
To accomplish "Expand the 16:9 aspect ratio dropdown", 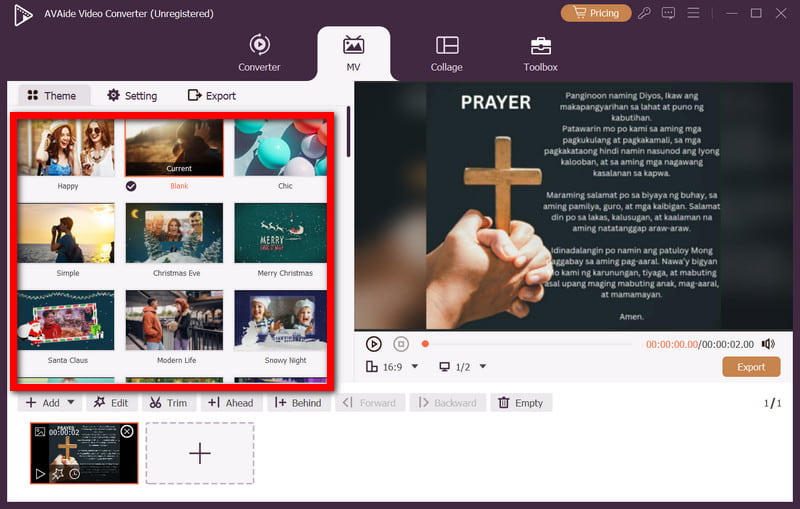I will tap(415, 367).
